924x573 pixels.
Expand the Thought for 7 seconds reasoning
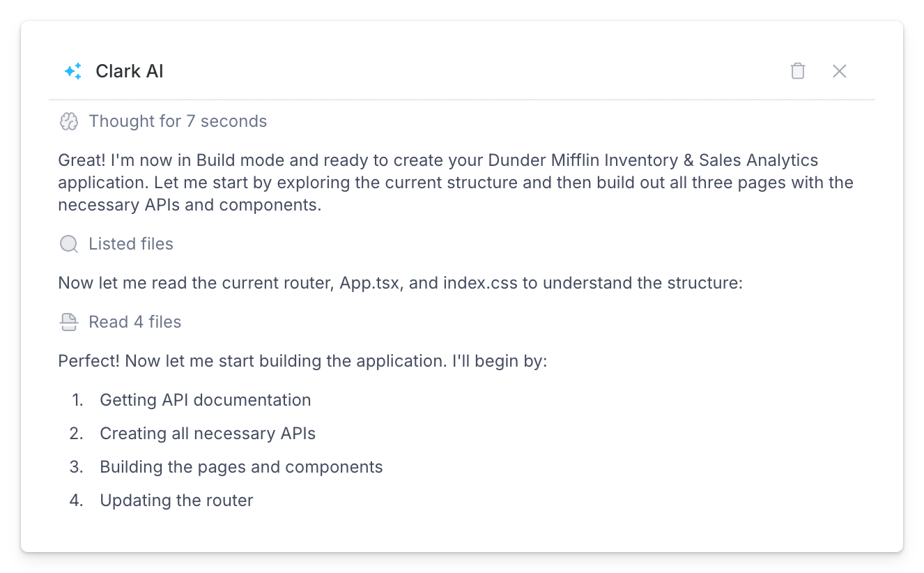point(177,121)
